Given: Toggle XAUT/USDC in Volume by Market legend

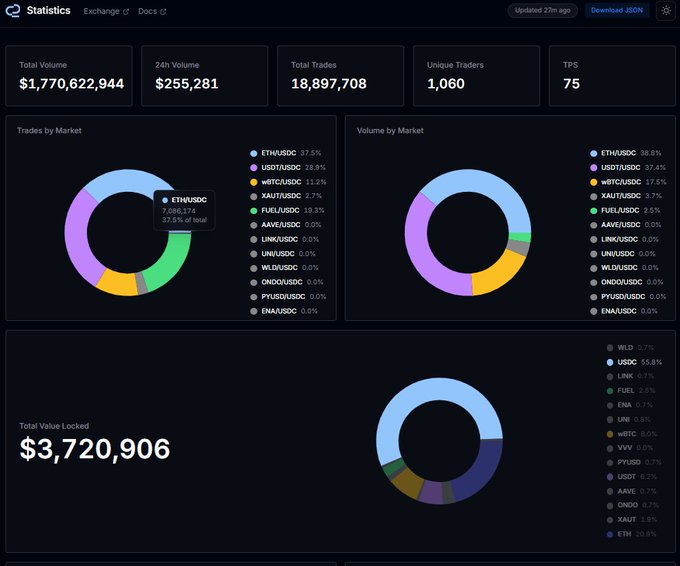Looking at the screenshot, I should 626,196.
